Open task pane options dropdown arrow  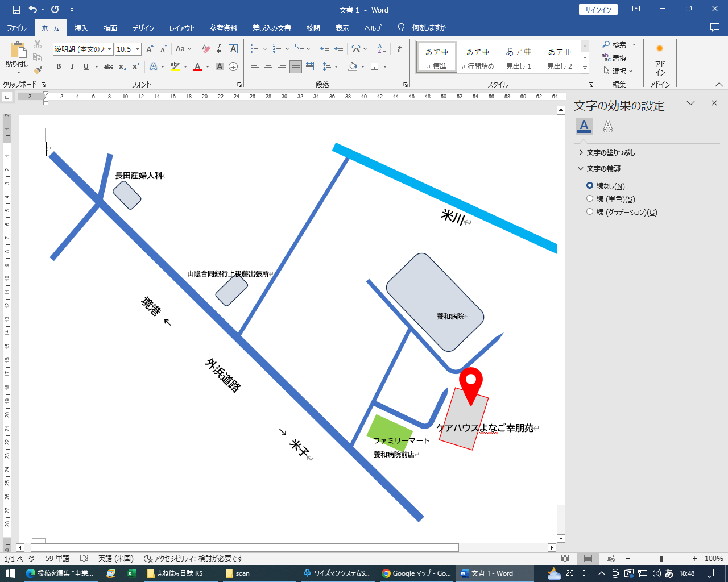[690, 103]
